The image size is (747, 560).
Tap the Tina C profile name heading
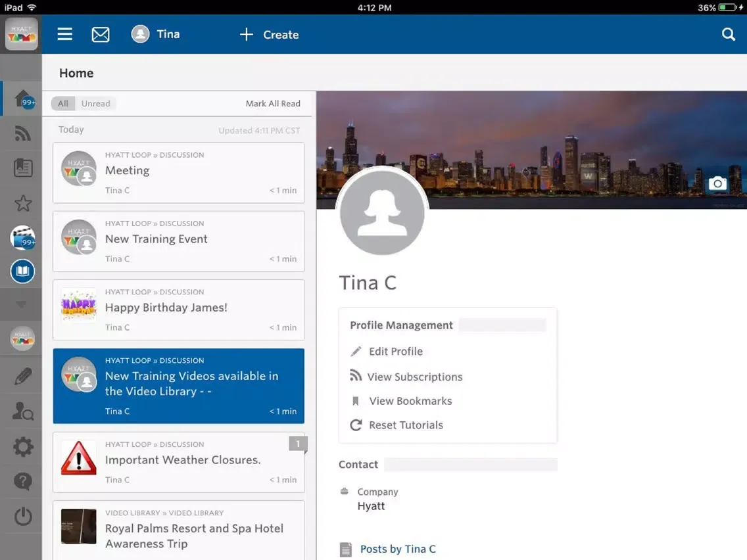point(368,283)
